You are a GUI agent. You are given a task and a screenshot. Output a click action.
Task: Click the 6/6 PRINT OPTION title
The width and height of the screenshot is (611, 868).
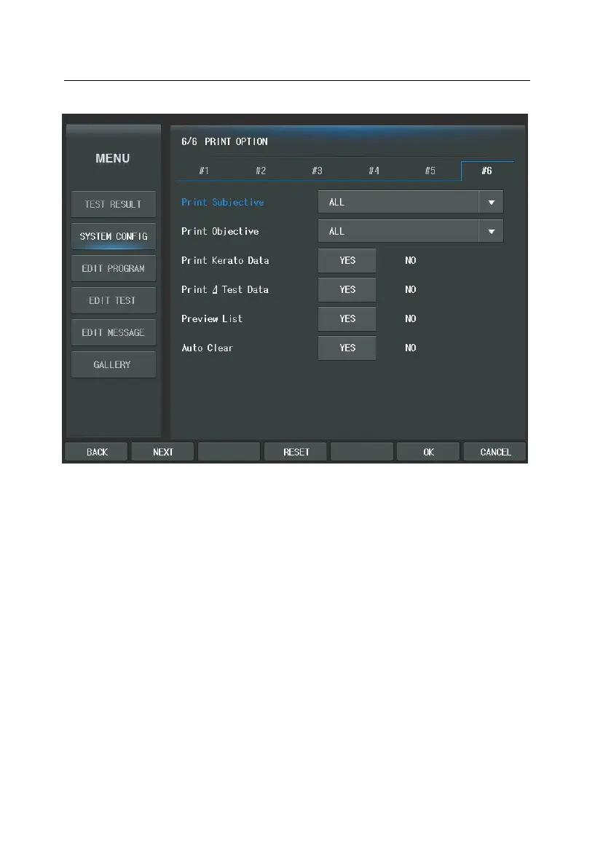point(224,141)
